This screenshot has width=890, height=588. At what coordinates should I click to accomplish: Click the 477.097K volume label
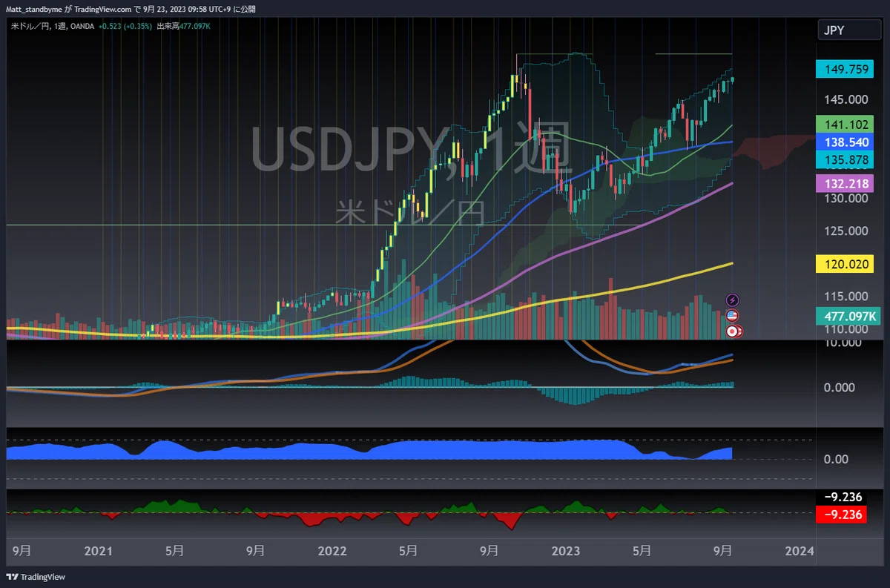point(848,316)
